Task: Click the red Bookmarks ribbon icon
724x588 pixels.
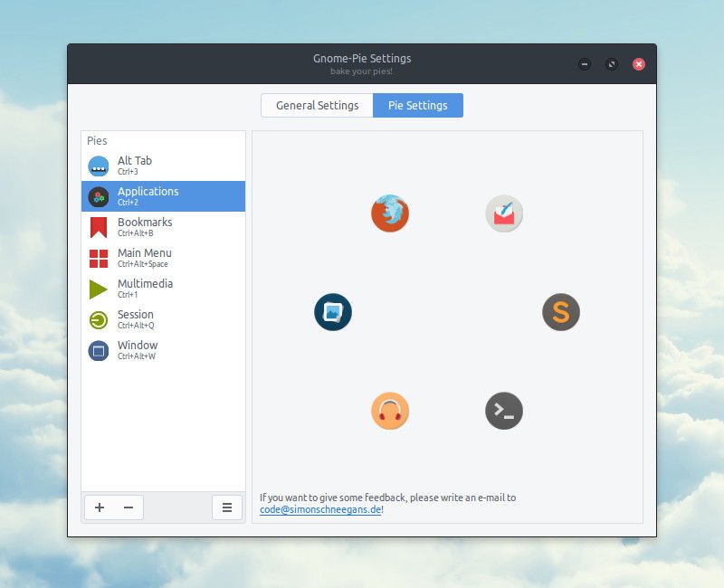Action: click(99, 228)
